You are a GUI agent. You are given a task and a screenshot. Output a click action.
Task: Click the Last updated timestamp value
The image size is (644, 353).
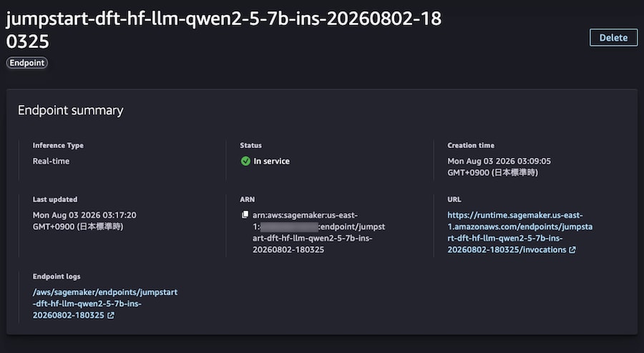tap(84, 221)
